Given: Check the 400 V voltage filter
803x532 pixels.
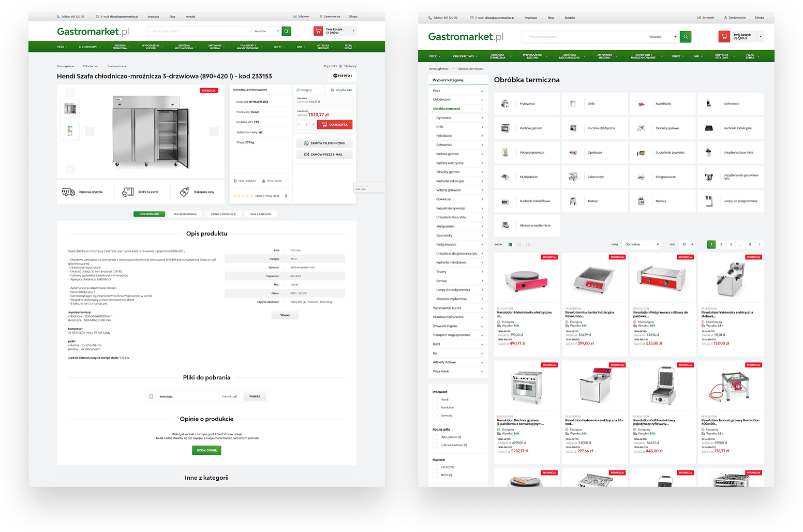Looking at the screenshot, I should coord(435,475).
